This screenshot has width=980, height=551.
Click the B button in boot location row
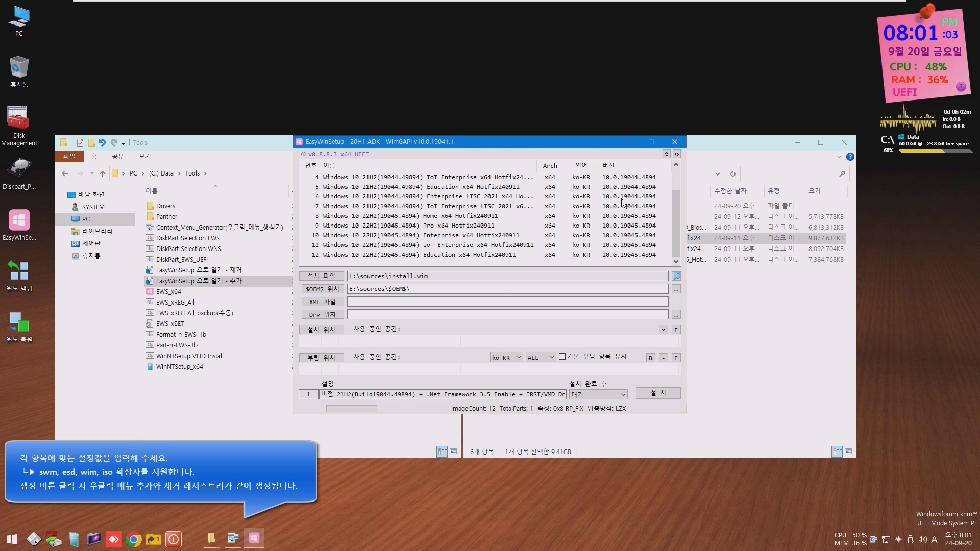coord(650,358)
